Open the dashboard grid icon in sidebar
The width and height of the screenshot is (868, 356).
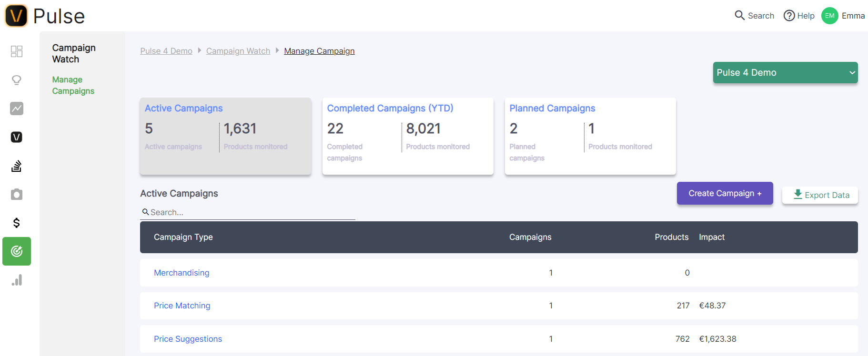point(17,51)
